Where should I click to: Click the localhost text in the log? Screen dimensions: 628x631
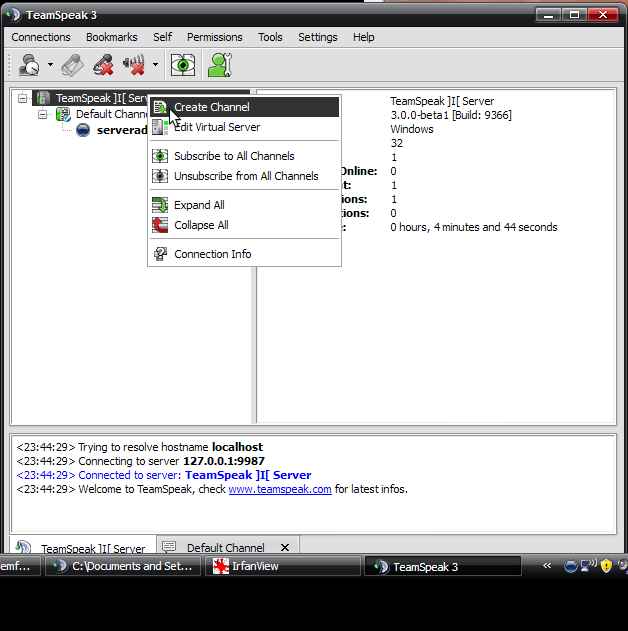[x=237, y=447]
